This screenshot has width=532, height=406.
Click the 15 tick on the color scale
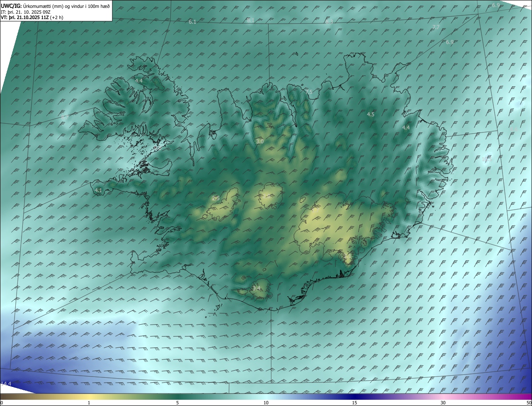click(355, 403)
